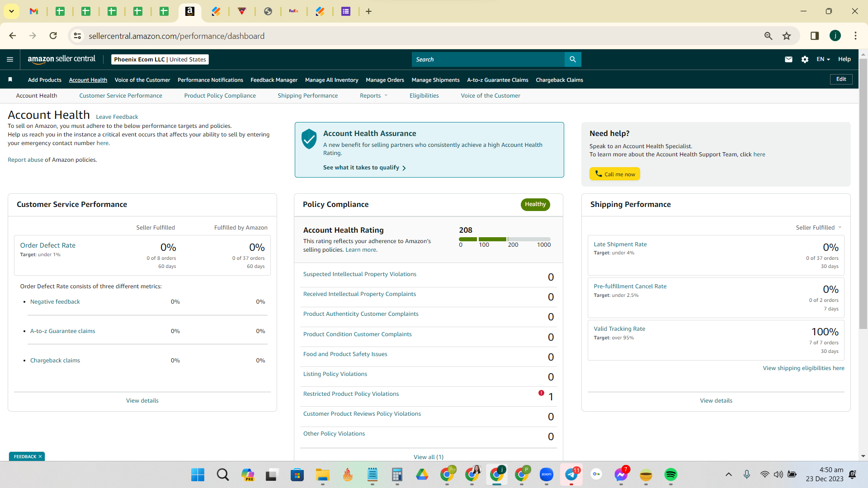Open the Shipping Performance tab
The height and width of the screenshot is (488, 868).
(308, 95)
